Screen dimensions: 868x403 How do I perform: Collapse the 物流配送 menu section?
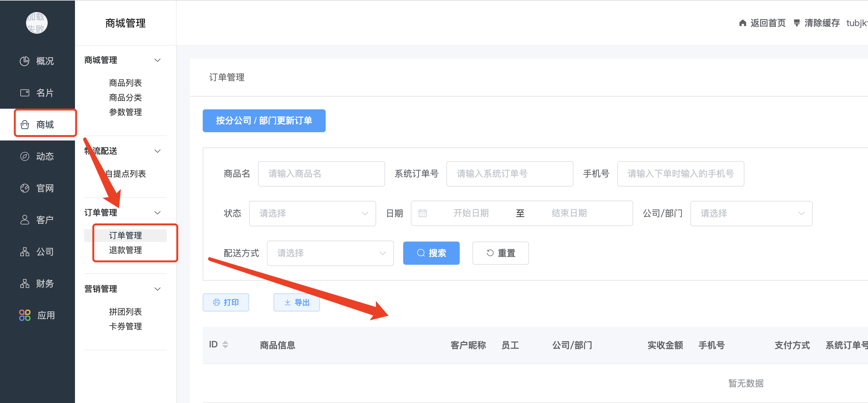157,151
